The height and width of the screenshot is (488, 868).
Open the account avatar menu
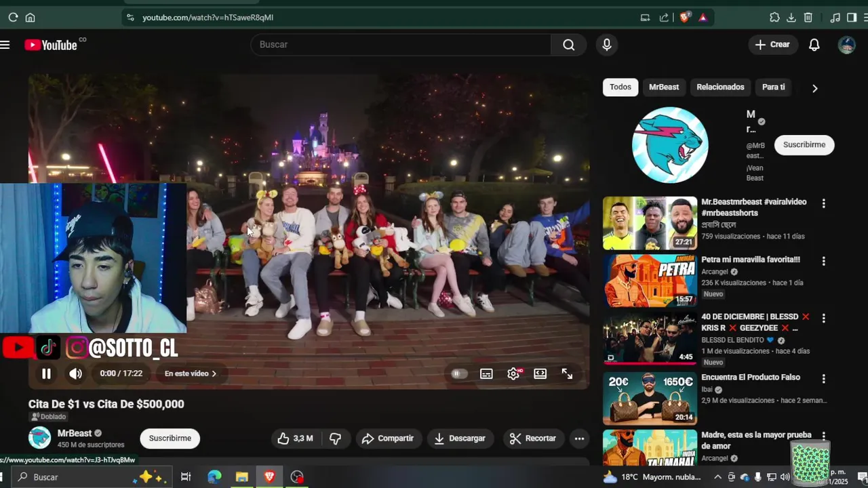coord(846,45)
